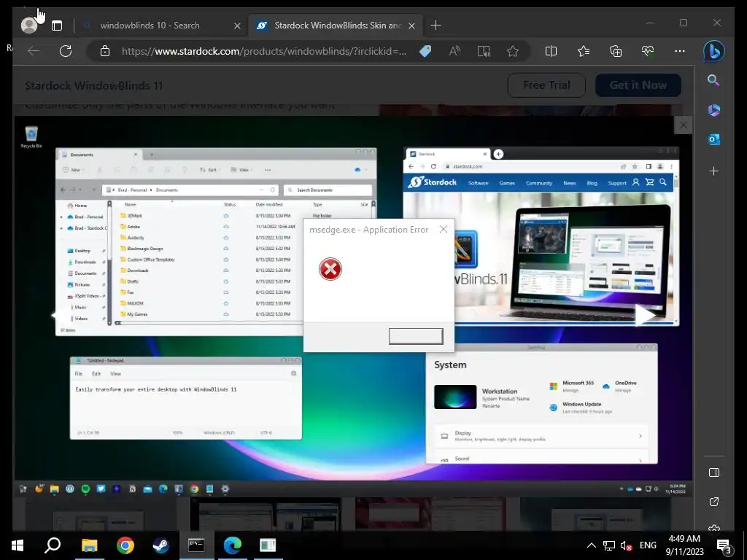Open a new tab with plus button
Viewport: 747px width, 560px height.
click(x=436, y=26)
